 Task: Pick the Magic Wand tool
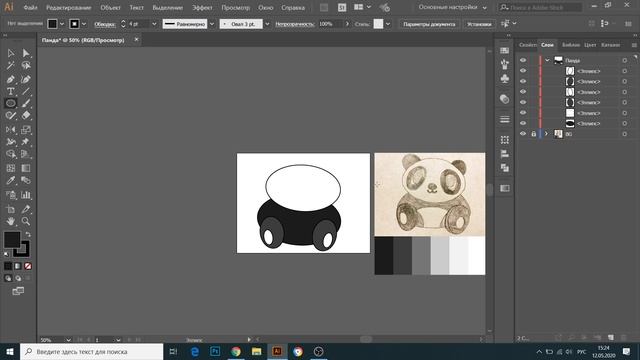coord(11,65)
